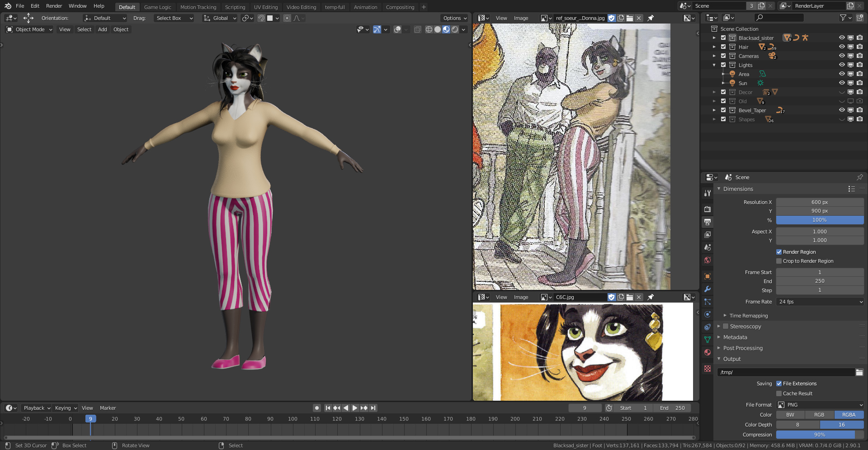Toggle the viewport gizmo display
The image size is (868, 450).
(377, 29)
